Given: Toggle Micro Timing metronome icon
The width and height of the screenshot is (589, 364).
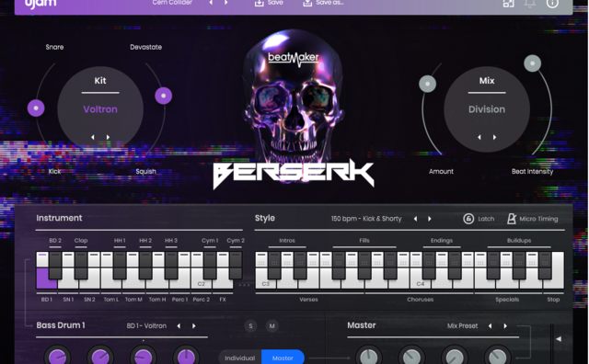Looking at the screenshot, I should (x=512, y=219).
